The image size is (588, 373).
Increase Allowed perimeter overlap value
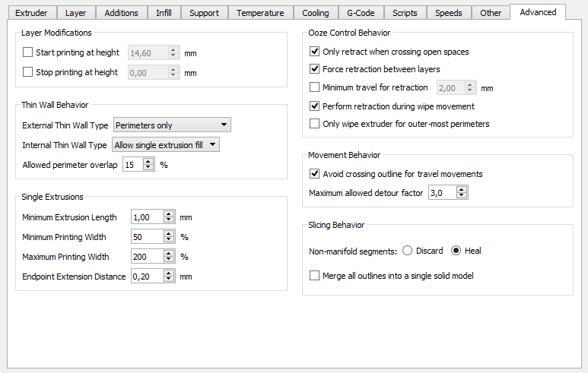tap(148, 161)
